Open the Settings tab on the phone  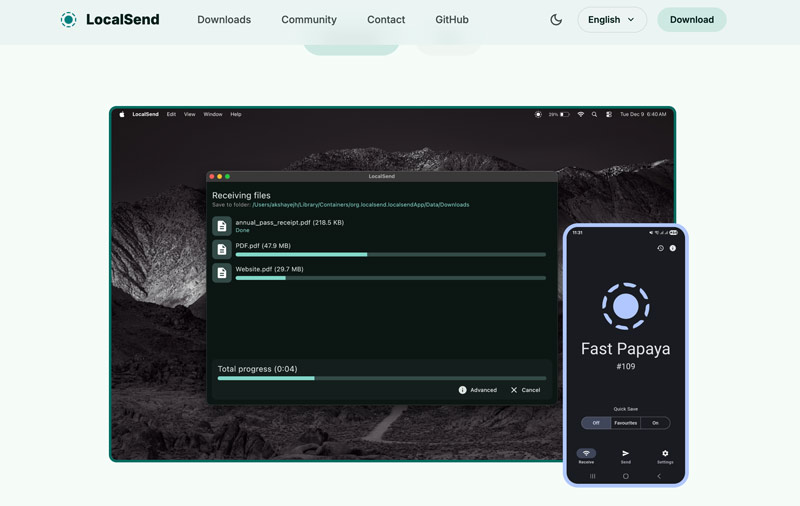coord(665,456)
